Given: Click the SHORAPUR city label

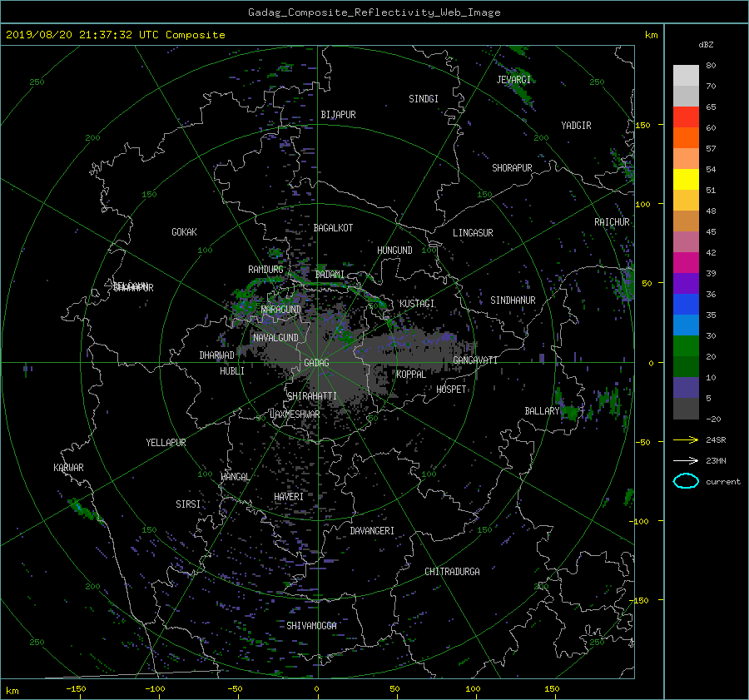Looking at the screenshot, I should pyautogui.click(x=512, y=168).
